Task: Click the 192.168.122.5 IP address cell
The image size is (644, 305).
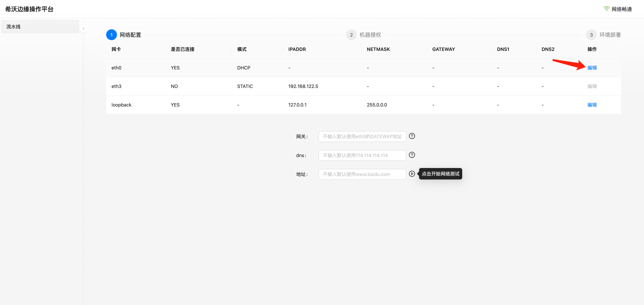Action: [303, 86]
